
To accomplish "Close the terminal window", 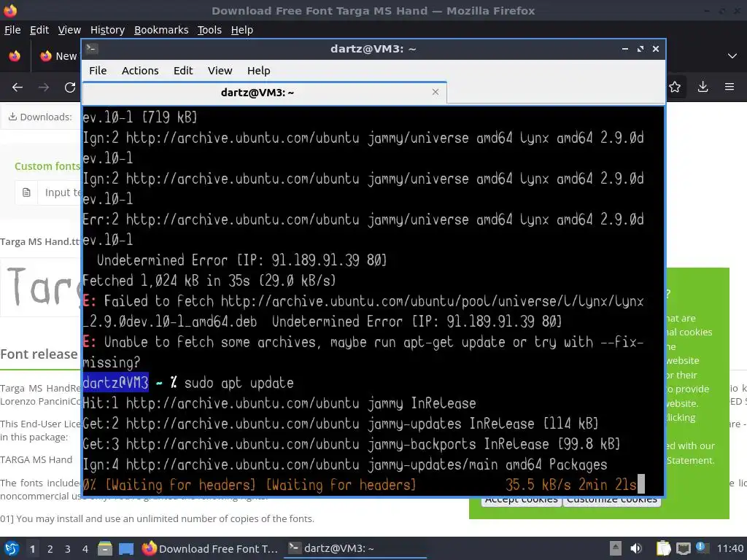I will click(656, 49).
